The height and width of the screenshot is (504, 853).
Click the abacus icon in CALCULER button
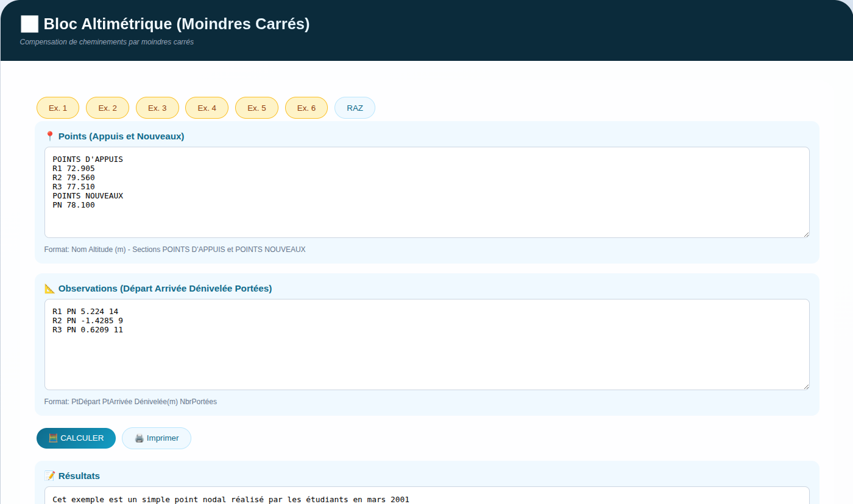tap(53, 438)
